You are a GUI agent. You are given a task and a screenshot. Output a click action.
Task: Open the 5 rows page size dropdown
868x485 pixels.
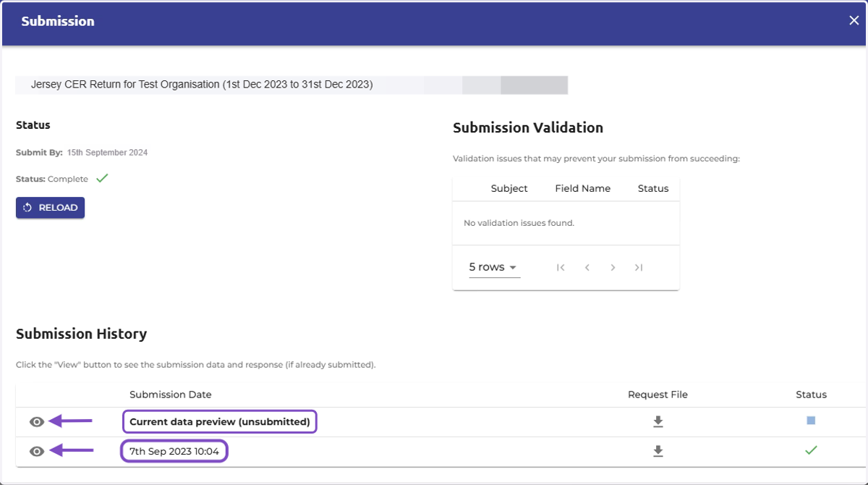[494, 267]
